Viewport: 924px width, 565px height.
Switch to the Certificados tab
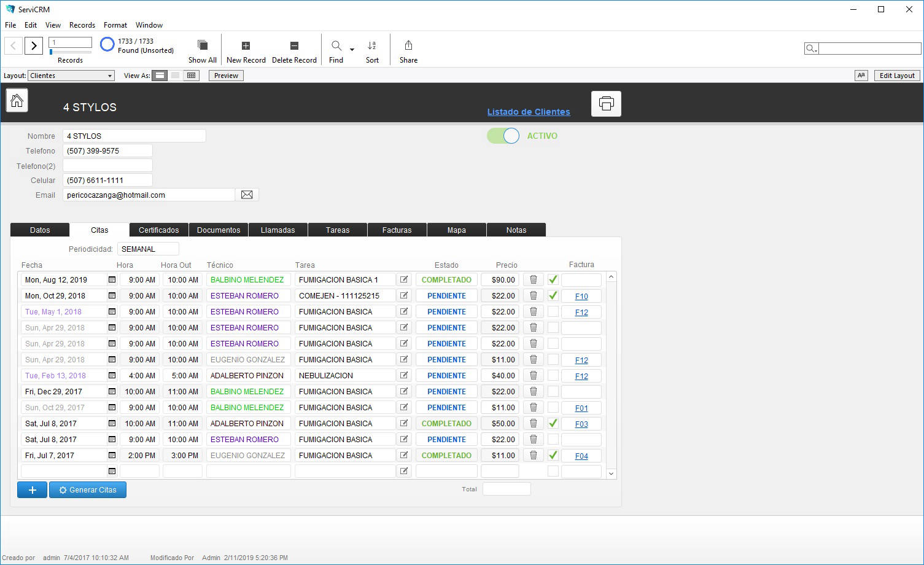pyautogui.click(x=159, y=230)
